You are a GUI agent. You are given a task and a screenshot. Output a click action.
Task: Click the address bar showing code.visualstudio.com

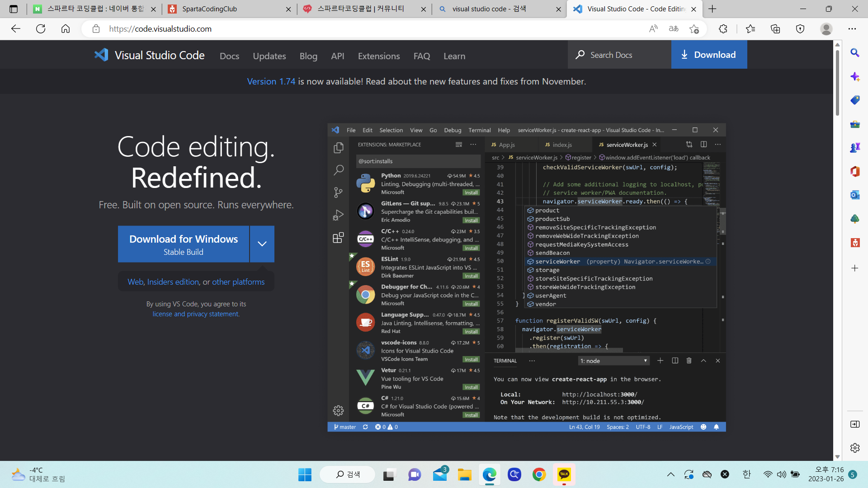[x=371, y=29]
